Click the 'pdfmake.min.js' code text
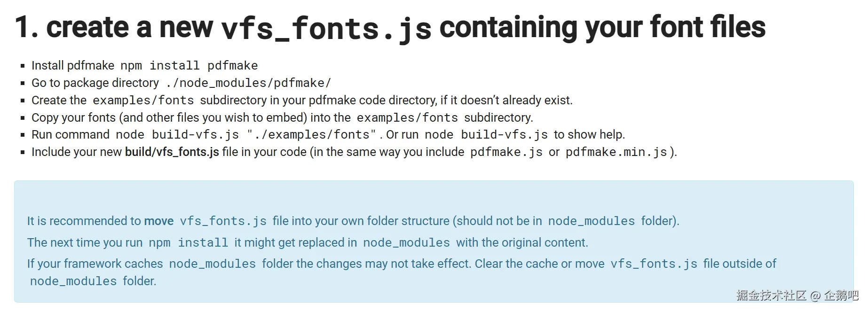Screen dimensions: 868x311 point(616,152)
